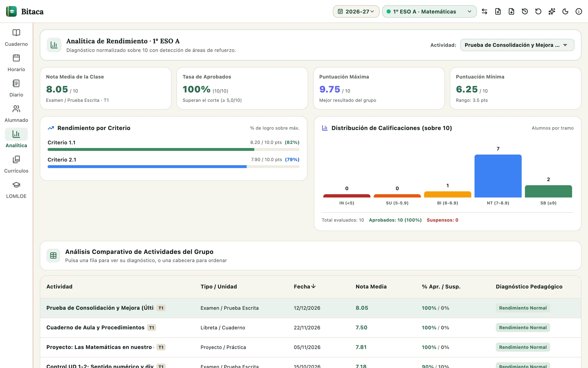Sort table by Actividad header
Screen dimensions: 588x368
59,286
